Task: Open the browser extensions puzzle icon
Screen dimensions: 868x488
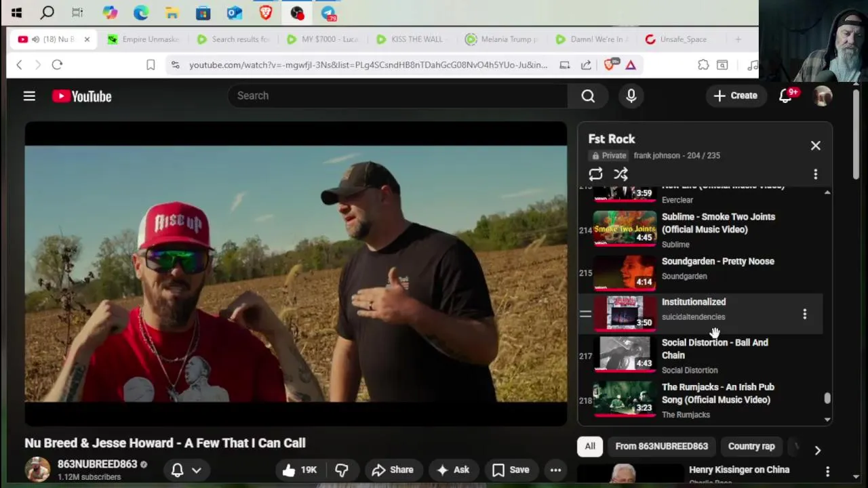Action: coord(703,64)
